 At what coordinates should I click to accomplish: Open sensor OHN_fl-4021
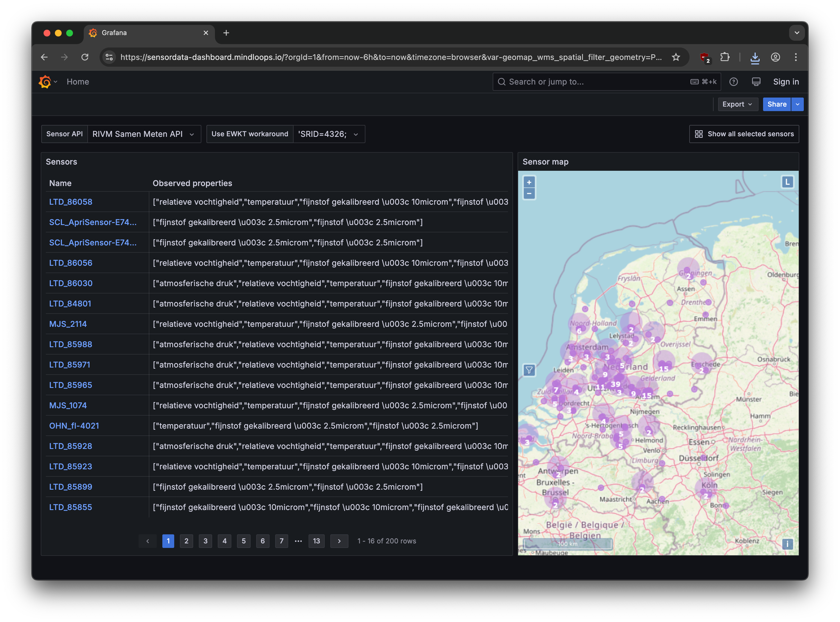(74, 426)
